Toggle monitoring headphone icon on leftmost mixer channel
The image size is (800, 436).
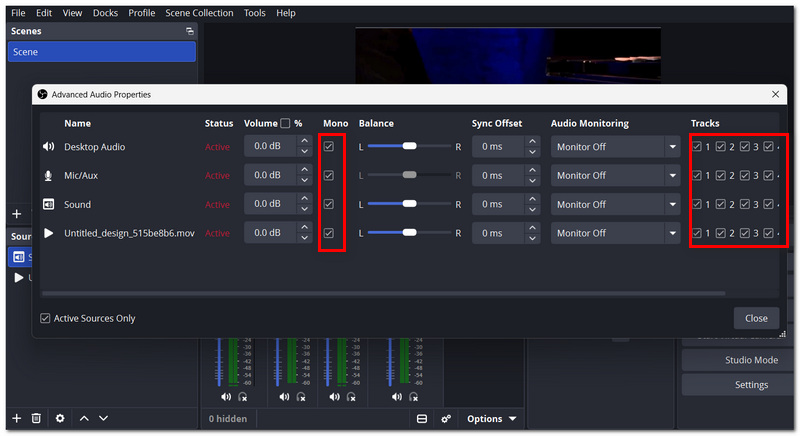pyautogui.click(x=243, y=397)
